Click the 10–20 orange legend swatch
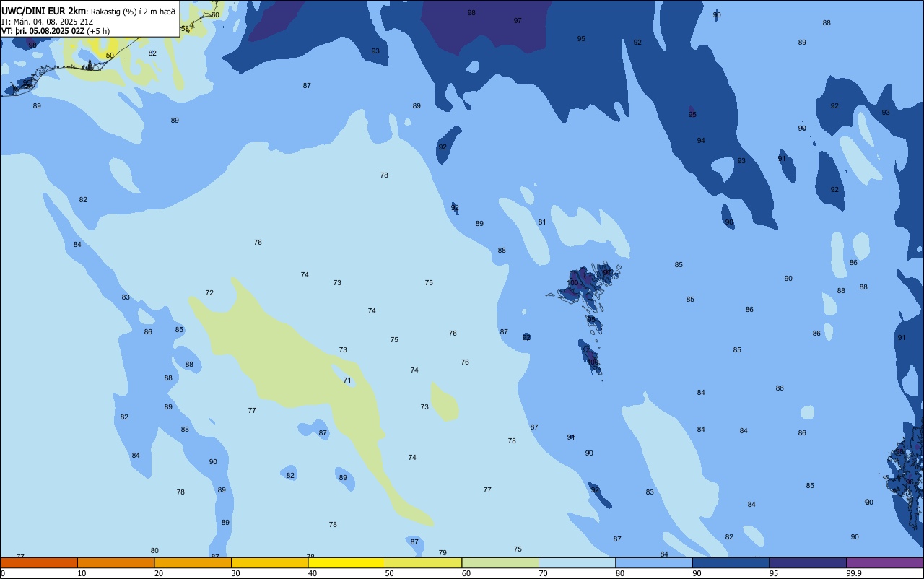Viewport: 924px width, 579px height. 115,562
